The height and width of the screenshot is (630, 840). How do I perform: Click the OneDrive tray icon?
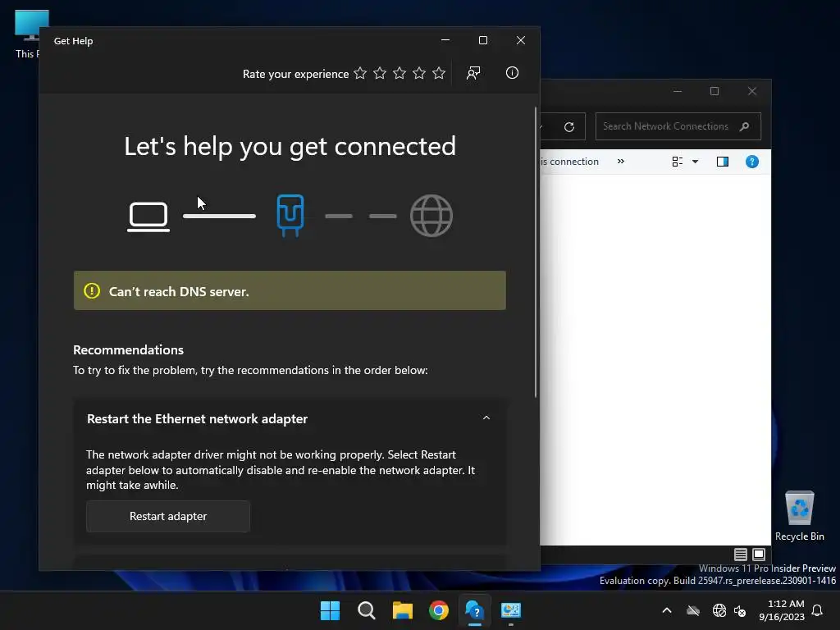click(x=693, y=610)
